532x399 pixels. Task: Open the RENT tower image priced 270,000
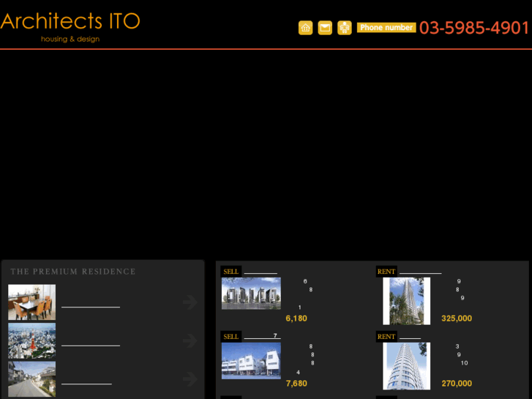[x=406, y=366]
